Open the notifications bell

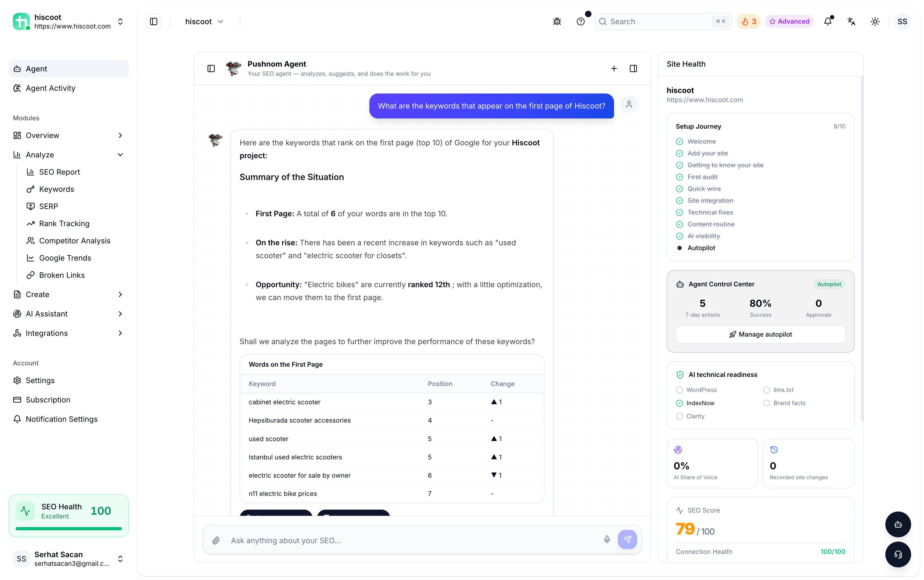click(x=828, y=21)
